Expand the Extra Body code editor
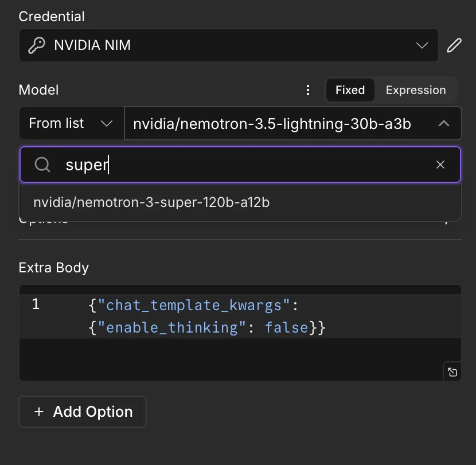The width and height of the screenshot is (476, 465). point(452,372)
